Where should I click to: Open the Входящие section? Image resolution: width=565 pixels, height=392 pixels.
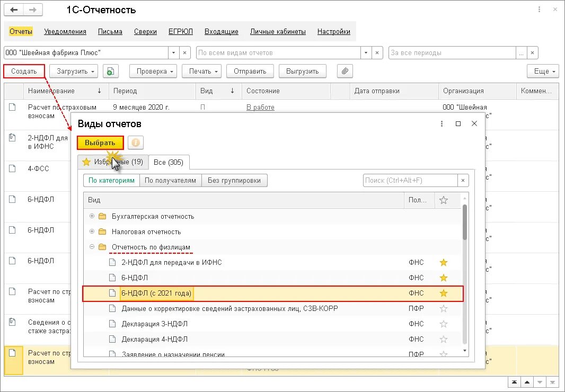coord(222,32)
